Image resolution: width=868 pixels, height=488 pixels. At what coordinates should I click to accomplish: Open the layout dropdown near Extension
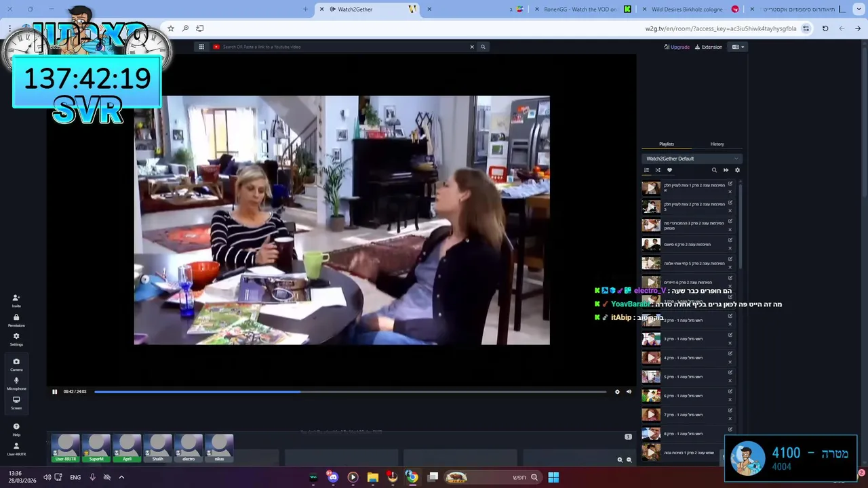point(738,47)
